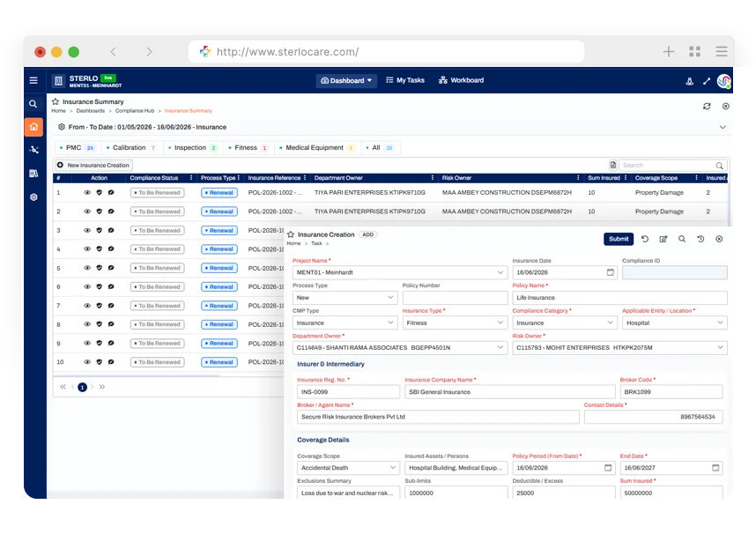Open Insurance Type dropdown showing Fitness
Image resolution: width=756 pixels, height=534 pixels.
455,323
